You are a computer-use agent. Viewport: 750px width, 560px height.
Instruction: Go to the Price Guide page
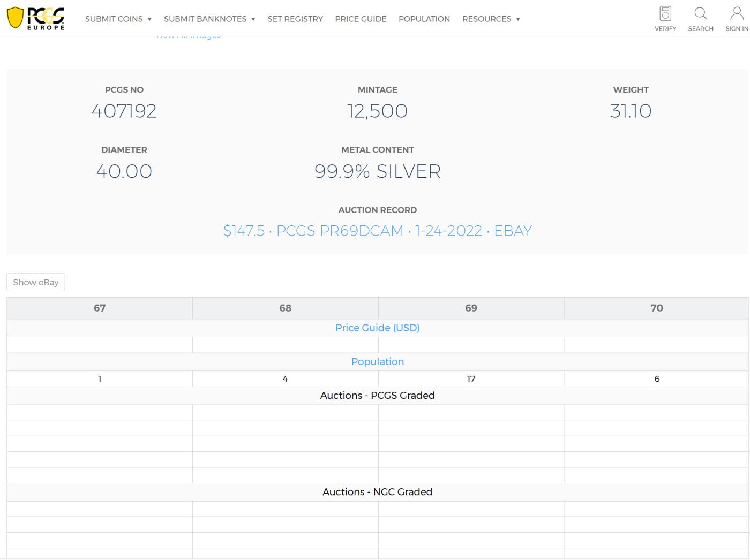361,19
